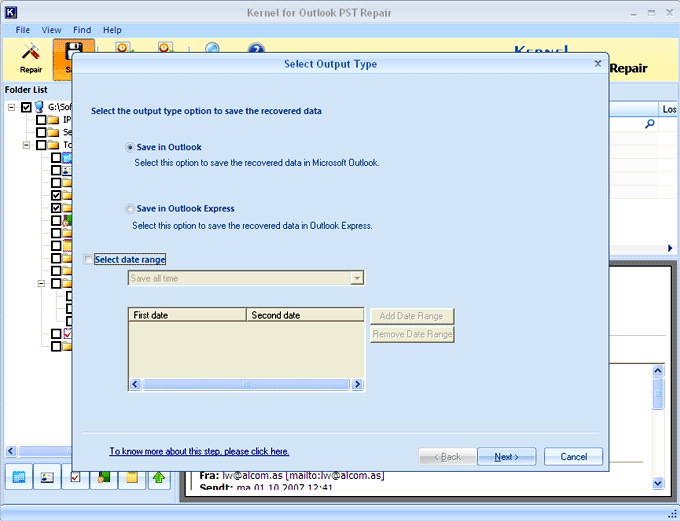Select the Save in Outlook Express radio button
680x521 pixels.
point(130,209)
